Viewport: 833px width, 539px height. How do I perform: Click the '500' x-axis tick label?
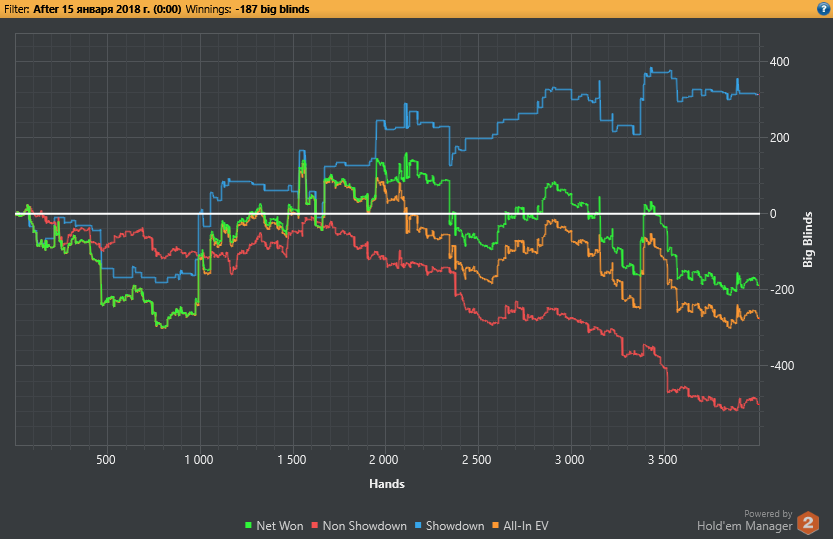tap(106, 459)
